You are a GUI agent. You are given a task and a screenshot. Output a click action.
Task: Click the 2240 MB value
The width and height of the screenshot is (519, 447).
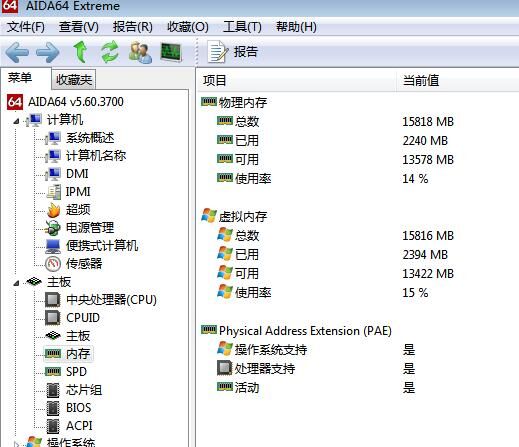click(x=425, y=141)
